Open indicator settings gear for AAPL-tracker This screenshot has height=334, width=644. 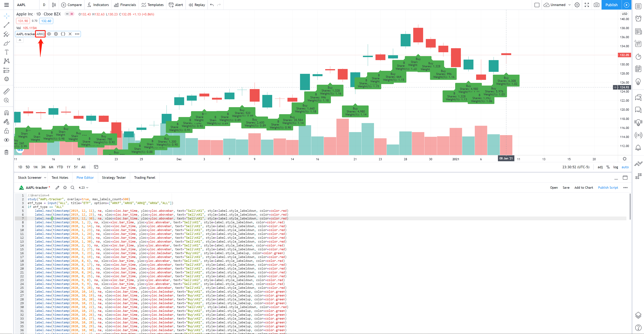pos(56,34)
